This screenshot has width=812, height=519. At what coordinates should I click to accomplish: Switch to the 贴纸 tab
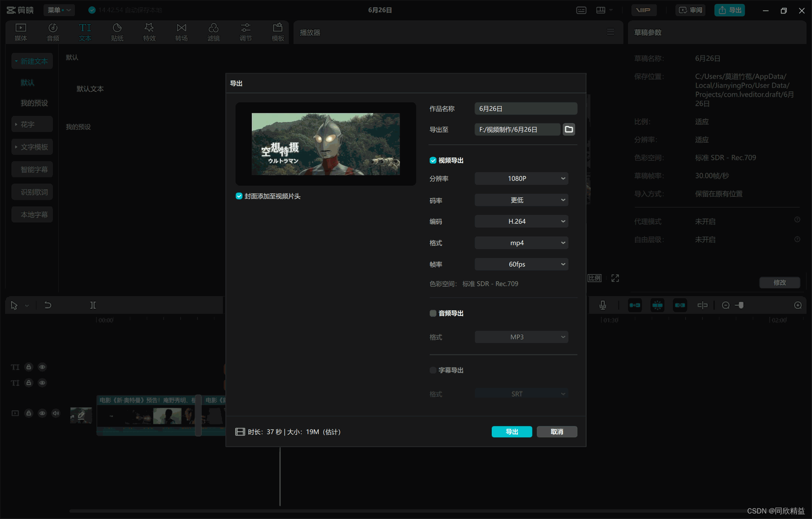pos(117,32)
